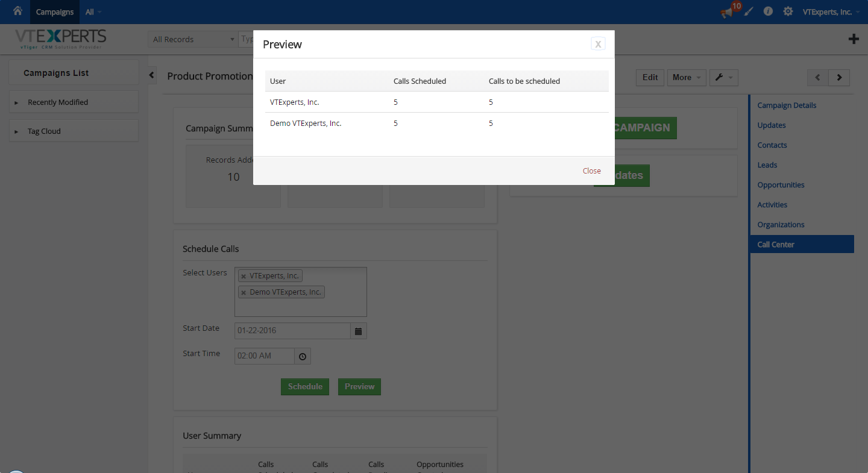
Task: Click the green Preview button
Action: click(359, 387)
